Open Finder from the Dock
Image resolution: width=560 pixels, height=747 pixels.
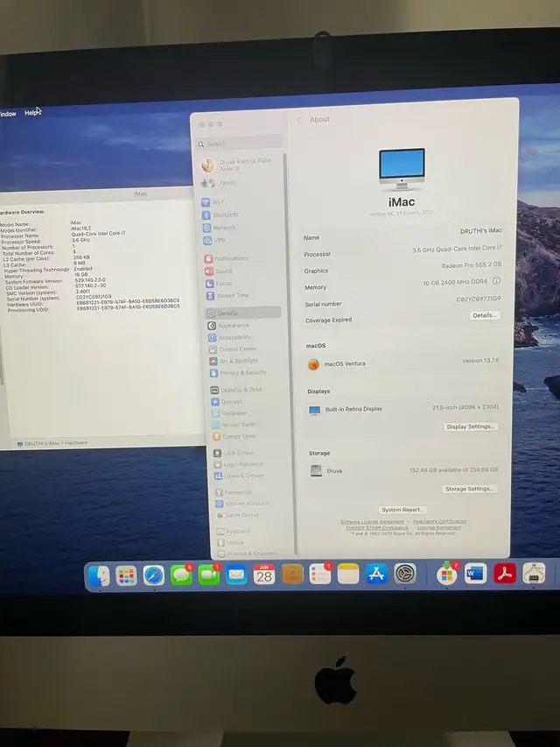99,576
